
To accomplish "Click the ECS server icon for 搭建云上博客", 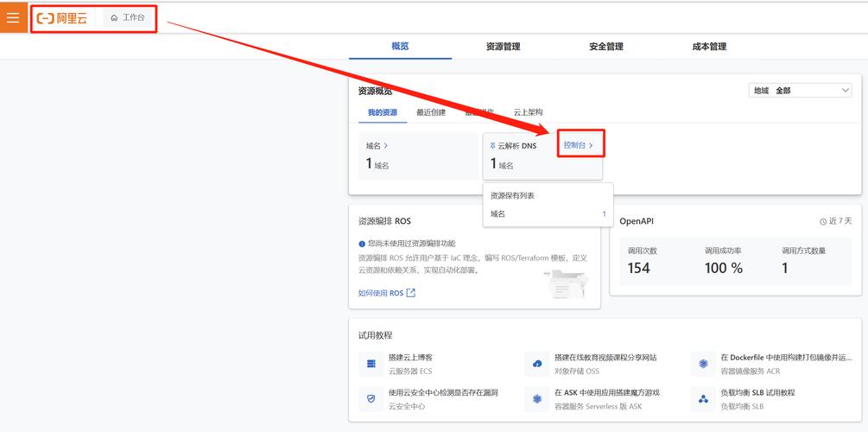I will tap(371, 364).
